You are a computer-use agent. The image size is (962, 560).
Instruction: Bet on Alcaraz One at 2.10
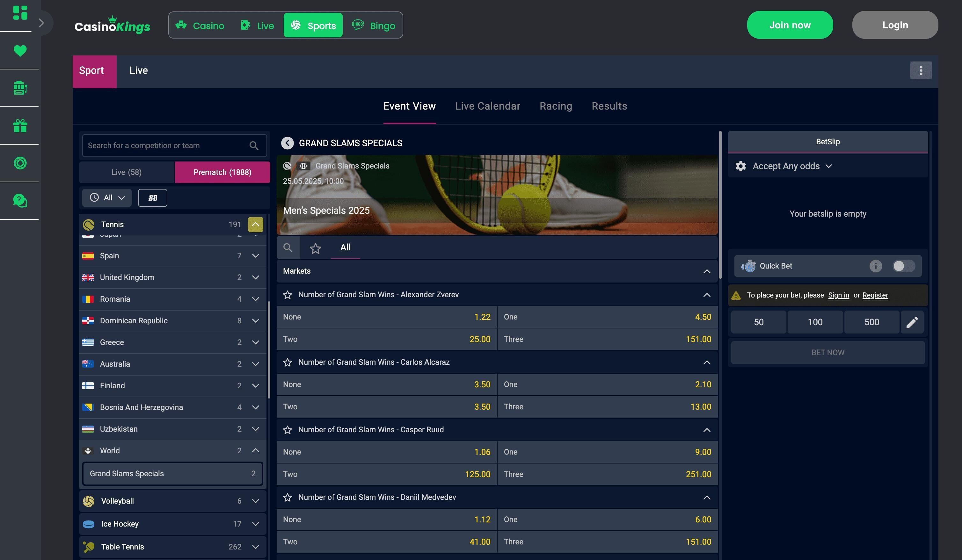click(x=607, y=384)
